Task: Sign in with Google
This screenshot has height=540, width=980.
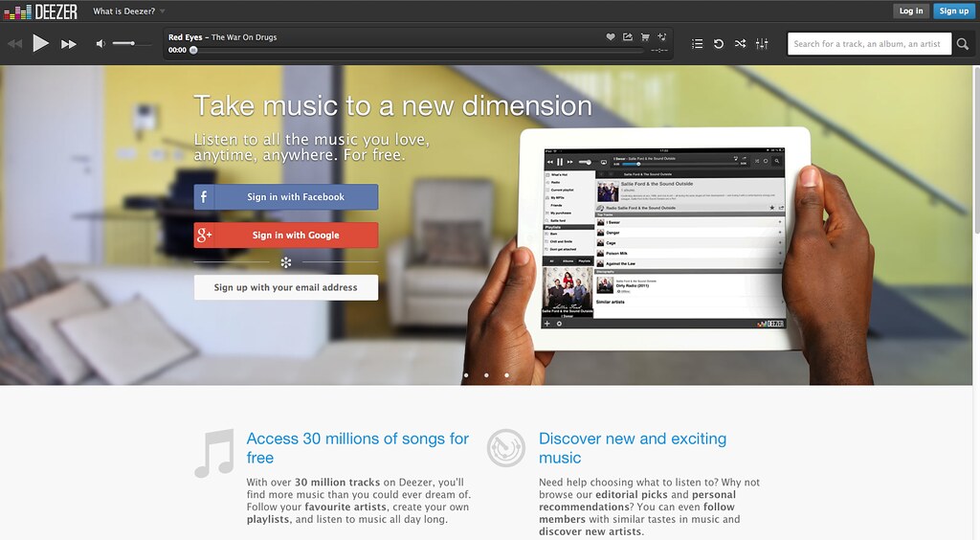Action: 285,235
